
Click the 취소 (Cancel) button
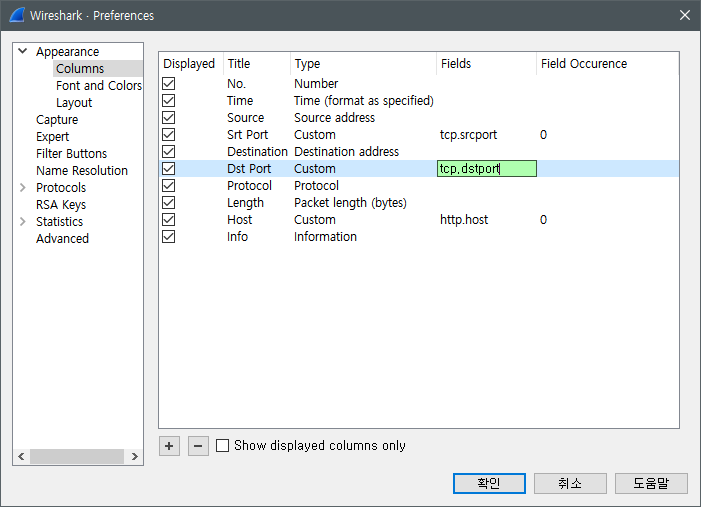pos(570,483)
